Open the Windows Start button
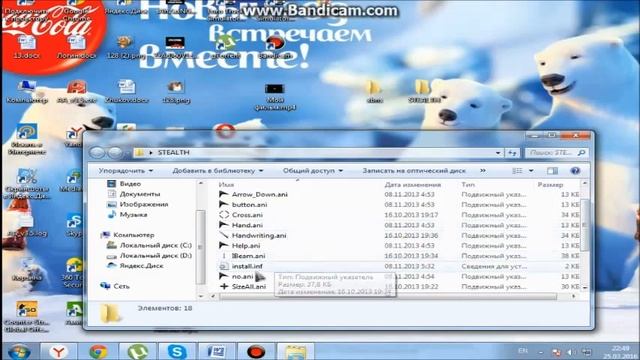640x360 pixels. (19, 351)
